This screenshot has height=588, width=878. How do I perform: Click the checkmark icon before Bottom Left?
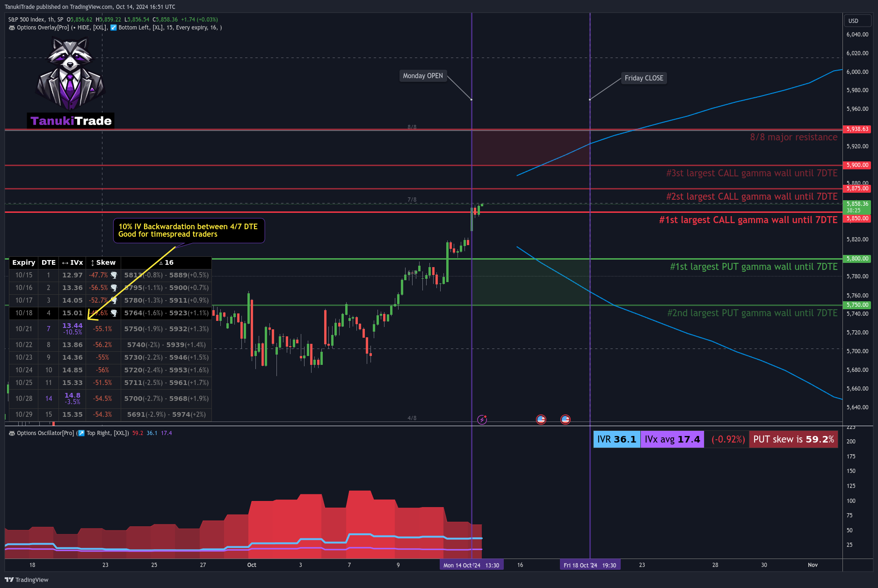(113, 28)
